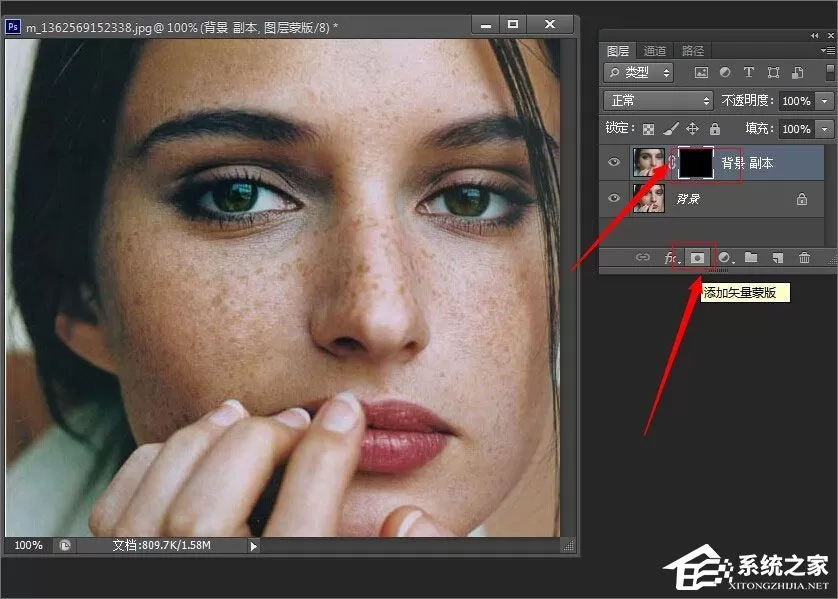Lock image pixels brush icon
This screenshot has height=599, width=838.
point(671,129)
